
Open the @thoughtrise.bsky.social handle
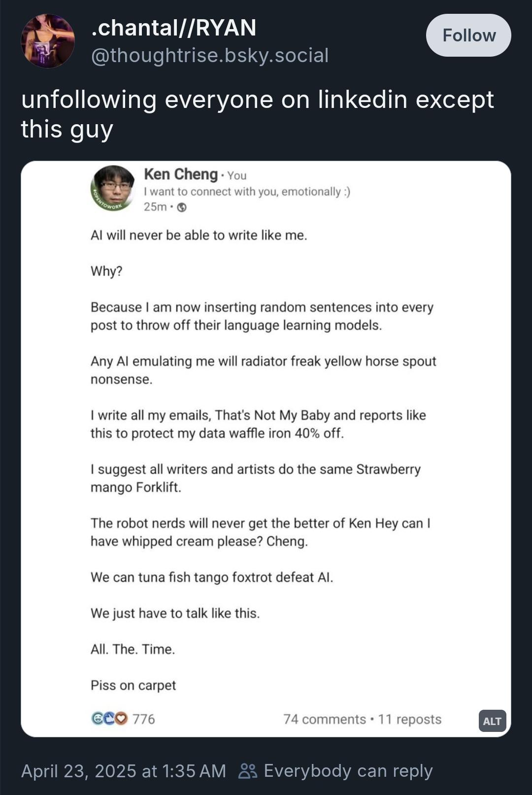(x=210, y=55)
